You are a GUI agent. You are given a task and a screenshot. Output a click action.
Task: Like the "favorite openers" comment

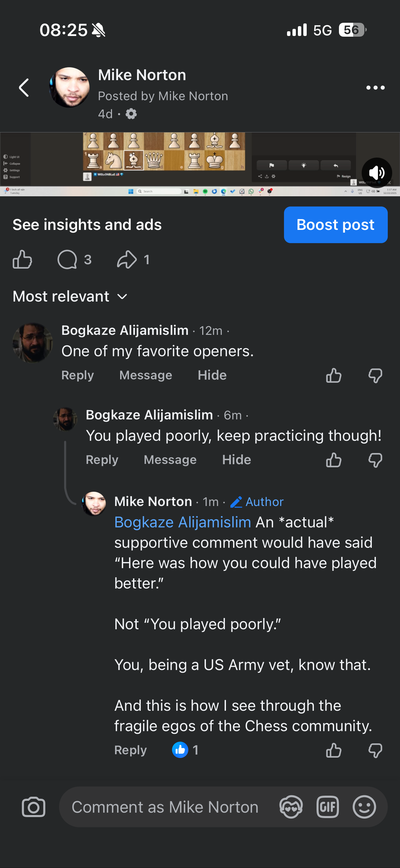click(334, 376)
